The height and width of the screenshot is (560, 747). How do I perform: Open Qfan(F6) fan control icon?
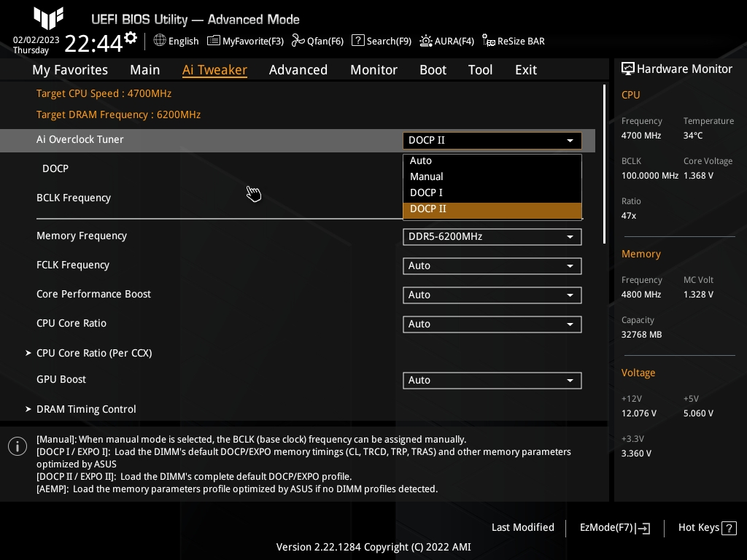(298, 41)
